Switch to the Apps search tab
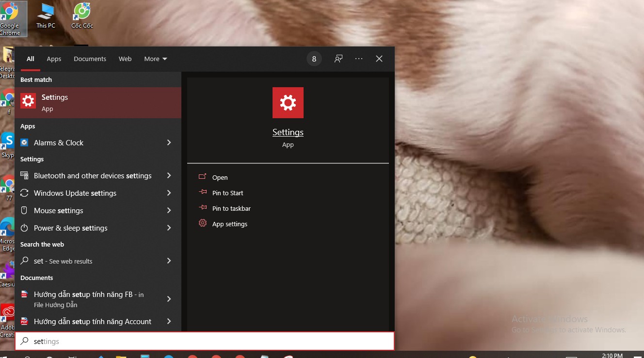The image size is (644, 358). point(54,59)
